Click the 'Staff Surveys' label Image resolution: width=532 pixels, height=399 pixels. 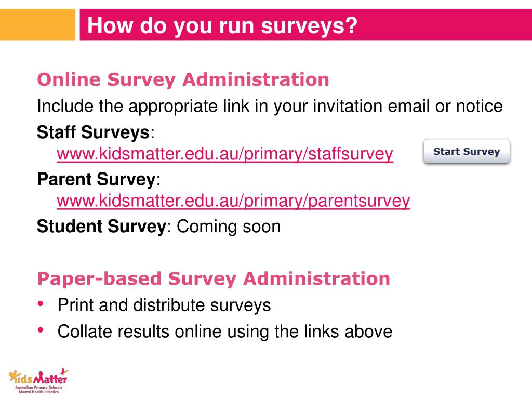point(94,132)
